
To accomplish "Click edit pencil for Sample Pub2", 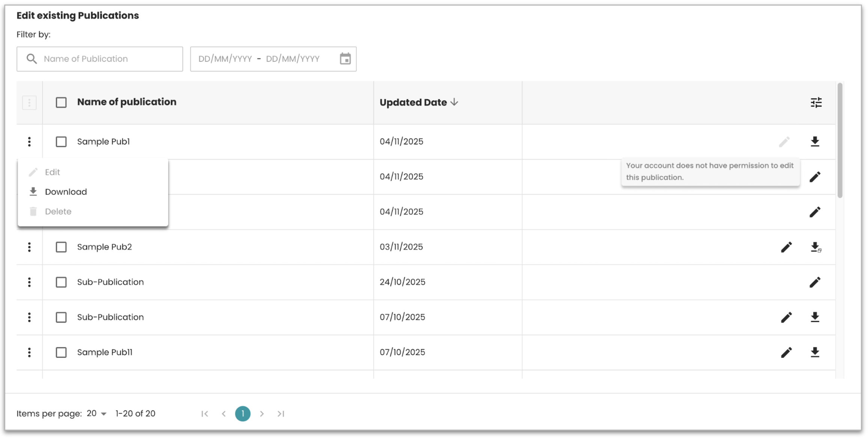I will [786, 247].
